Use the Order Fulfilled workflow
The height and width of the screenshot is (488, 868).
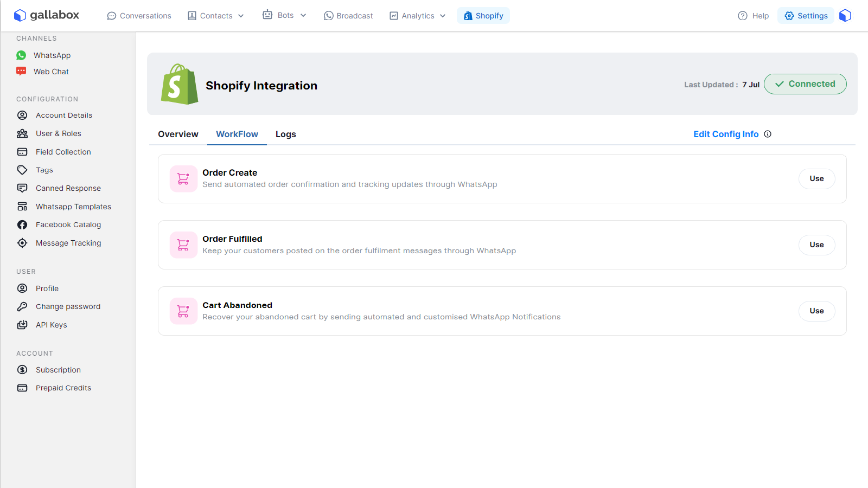click(x=816, y=245)
